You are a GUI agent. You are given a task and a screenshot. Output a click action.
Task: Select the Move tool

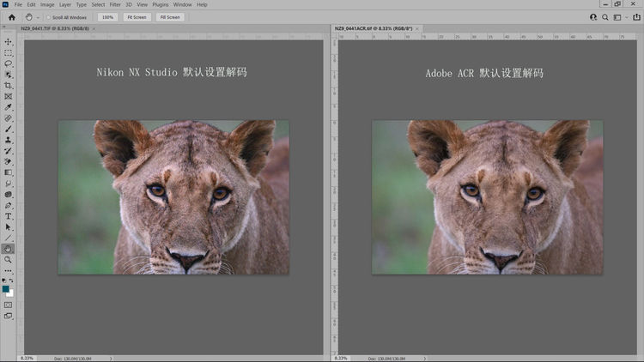(9, 42)
